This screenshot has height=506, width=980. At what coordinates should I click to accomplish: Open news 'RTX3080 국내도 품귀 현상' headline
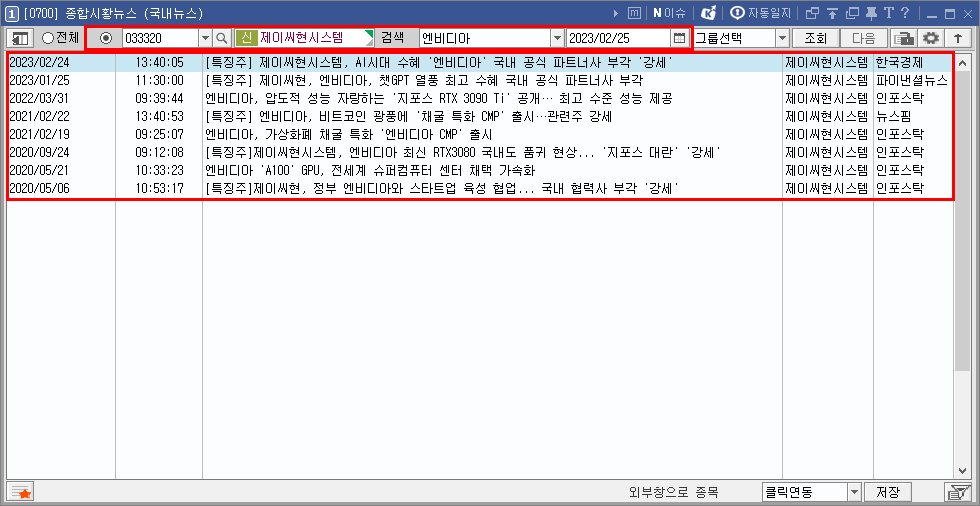click(x=464, y=152)
